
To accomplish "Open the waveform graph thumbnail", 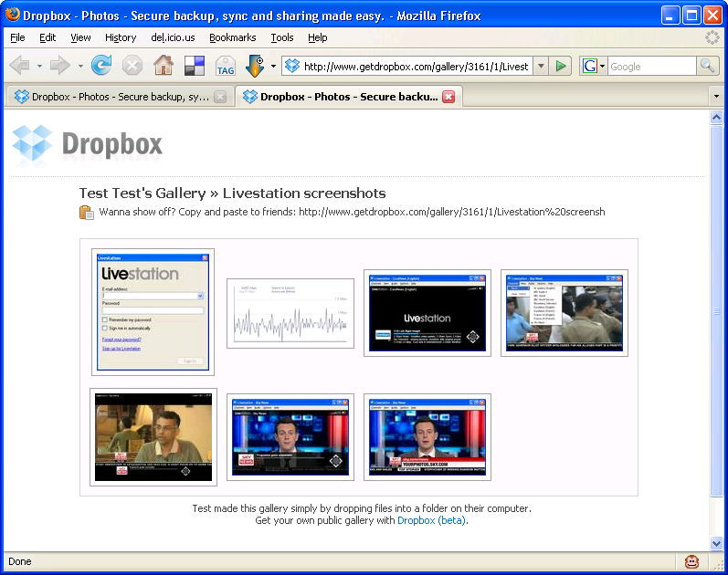I will [x=290, y=313].
